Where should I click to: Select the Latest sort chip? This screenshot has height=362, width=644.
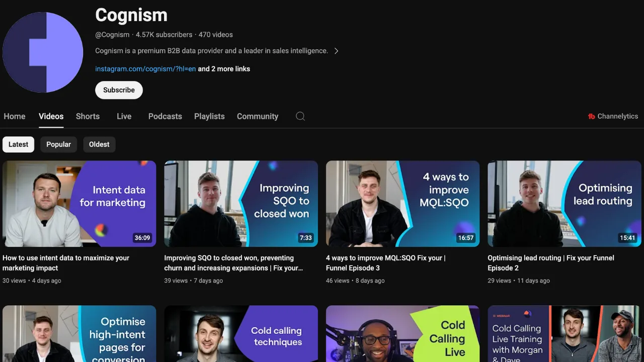coord(19,144)
